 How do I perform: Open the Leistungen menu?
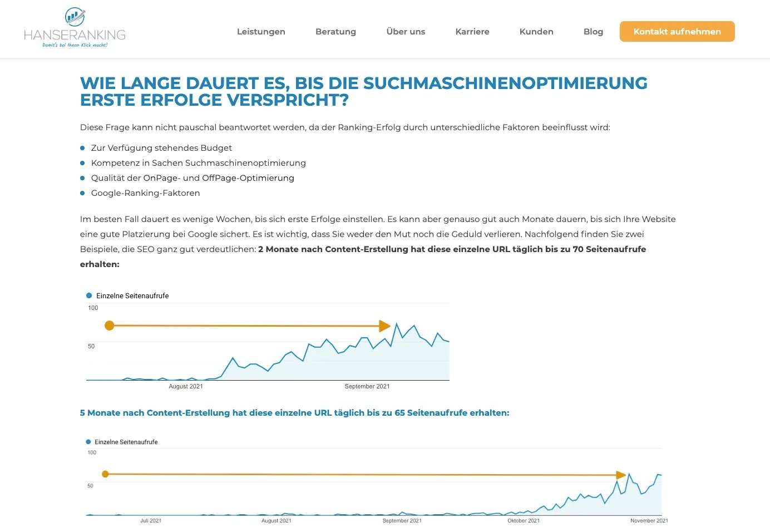pyautogui.click(x=261, y=32)
